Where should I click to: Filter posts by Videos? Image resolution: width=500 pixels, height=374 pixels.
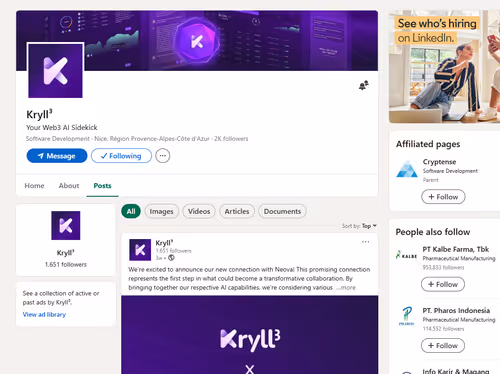pyautogui.click(x=199, y=211)
